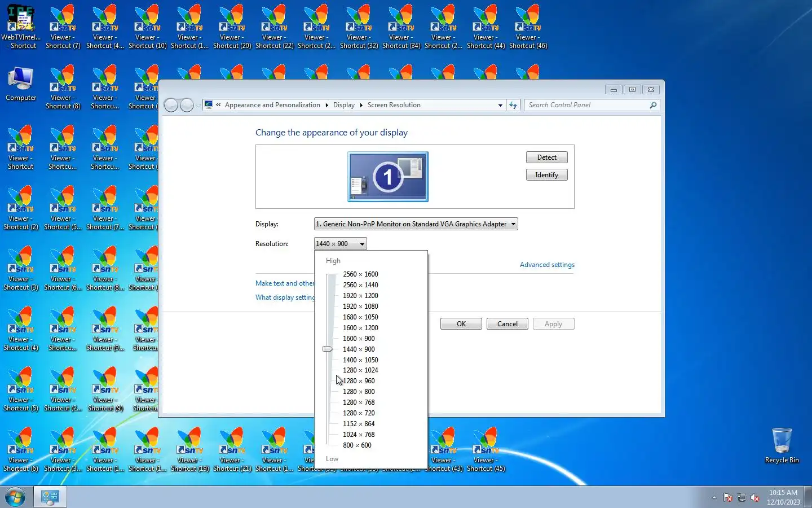Navigate to Appearance and Personalization breadcrumb
The image size is (812, 508).
pos(272,105)
